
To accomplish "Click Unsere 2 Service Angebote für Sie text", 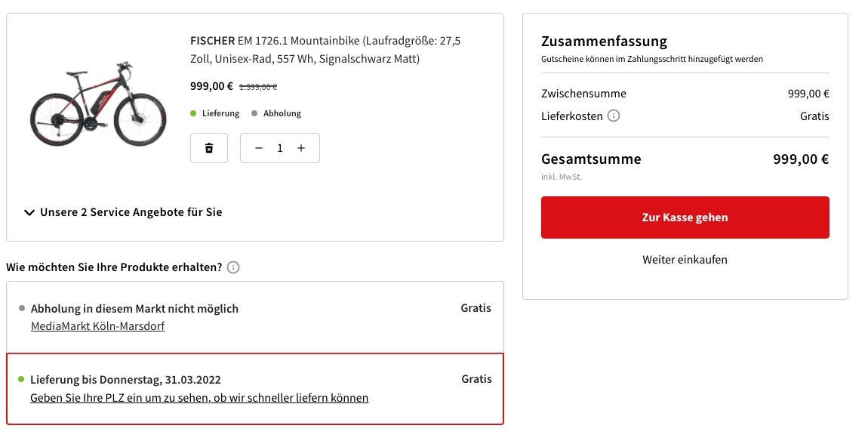I will (131, 212).
